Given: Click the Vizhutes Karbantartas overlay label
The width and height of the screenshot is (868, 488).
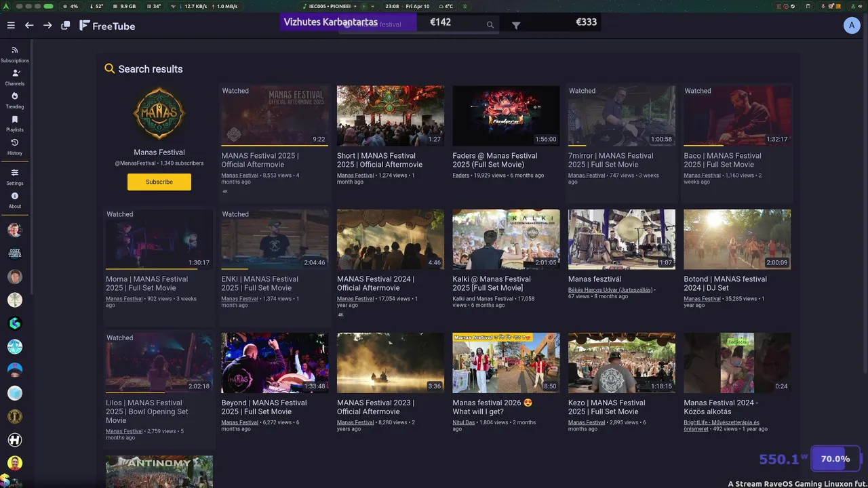Looking at the screenshot, I should (x=330, y=22).
